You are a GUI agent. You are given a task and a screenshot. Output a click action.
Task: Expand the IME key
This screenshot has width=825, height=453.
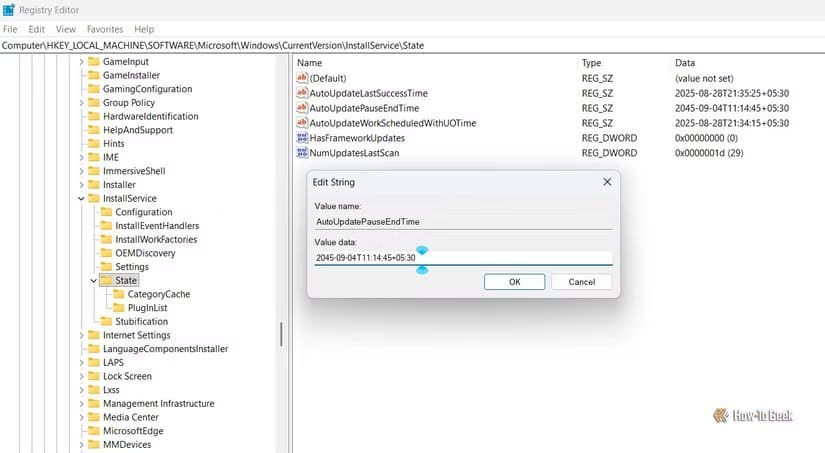click(x=82, y=157)
